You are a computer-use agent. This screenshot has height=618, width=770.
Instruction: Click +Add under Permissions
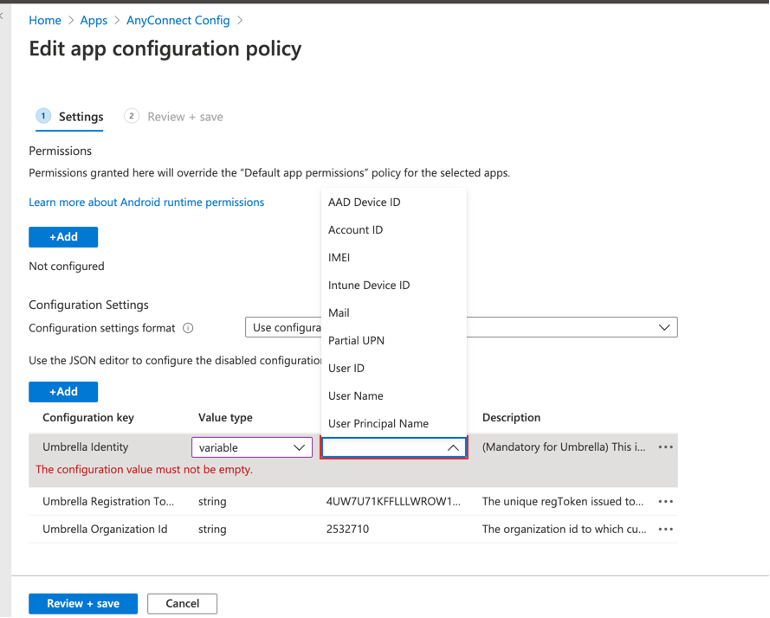coord(63,237)
